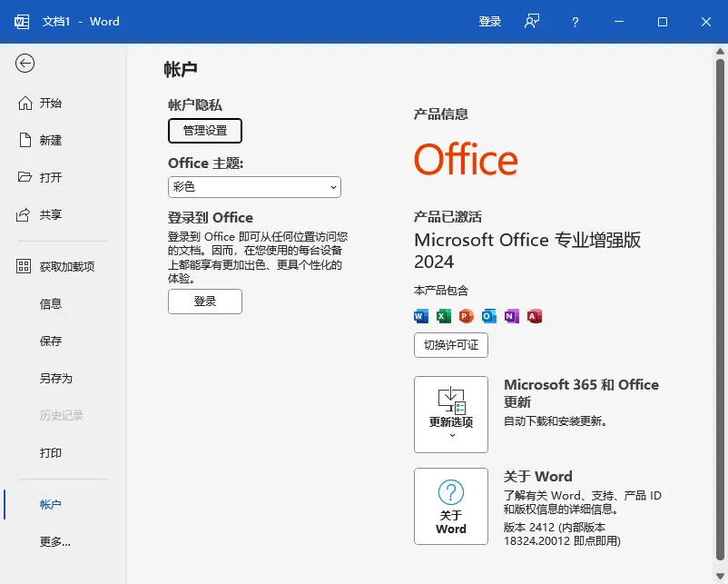Expand the Office 主题 彩色 dropdown
This screenshot has width=728, height=584.
coord(254,187)
